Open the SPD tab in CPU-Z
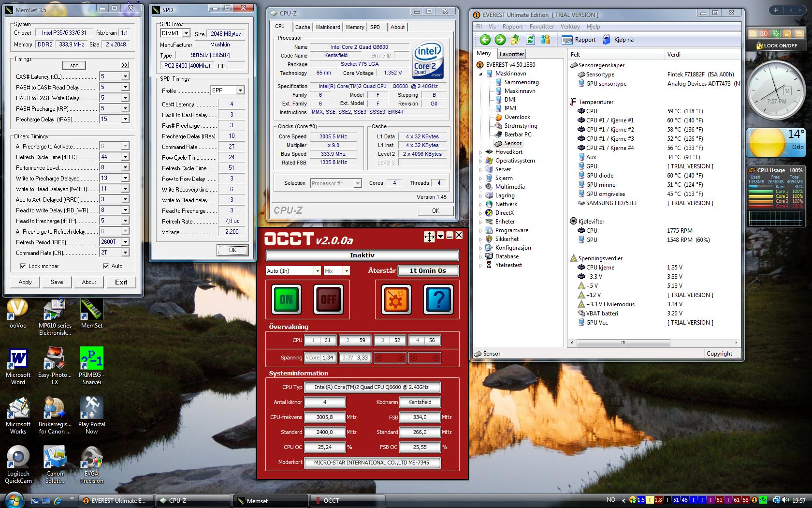 click(375, 28)
